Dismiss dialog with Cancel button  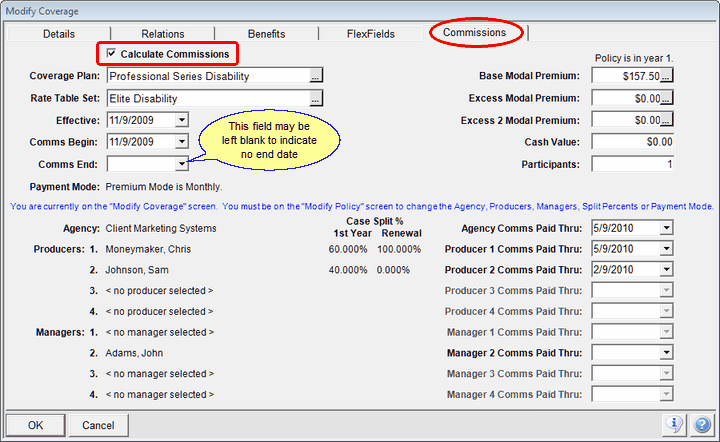(98, 425)
